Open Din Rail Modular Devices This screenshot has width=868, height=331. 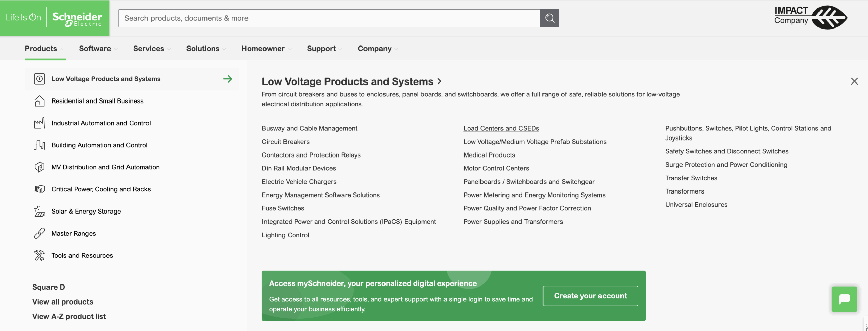click(x=299, y=168)
